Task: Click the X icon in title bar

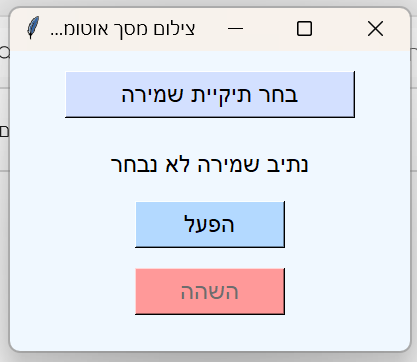Action: pos(375,29)
